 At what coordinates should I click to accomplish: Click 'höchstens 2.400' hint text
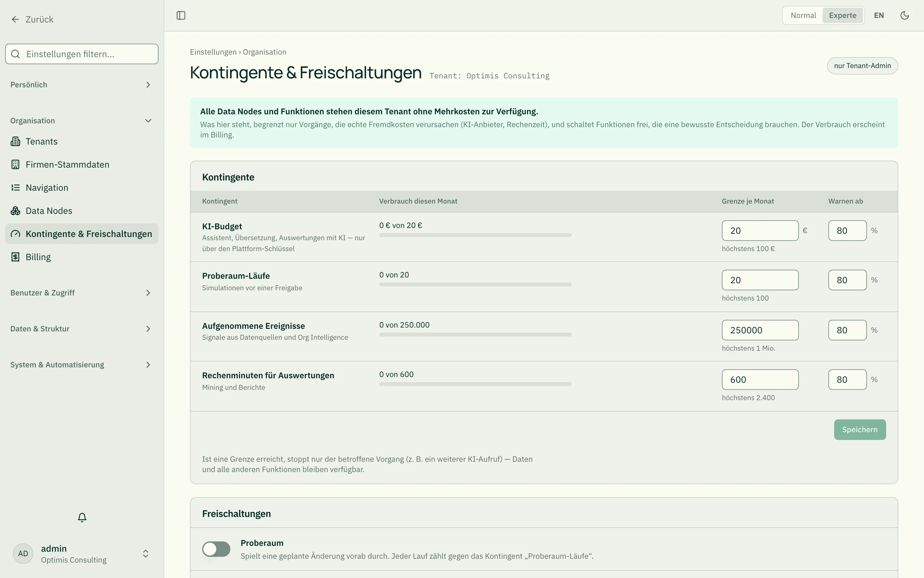point(748,398)
